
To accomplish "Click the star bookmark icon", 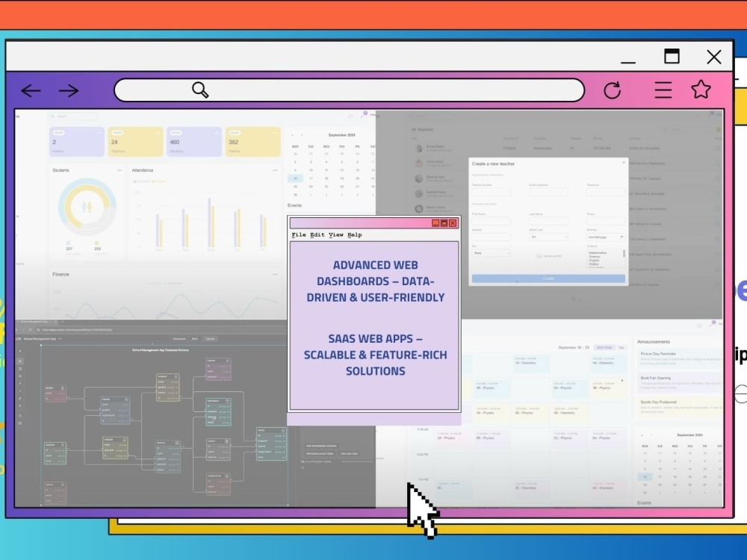I will click(x=701, y=89).
